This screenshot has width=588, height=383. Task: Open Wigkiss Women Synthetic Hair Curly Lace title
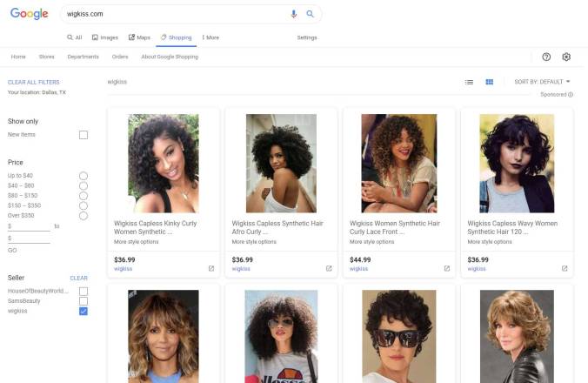click(395, 227)
